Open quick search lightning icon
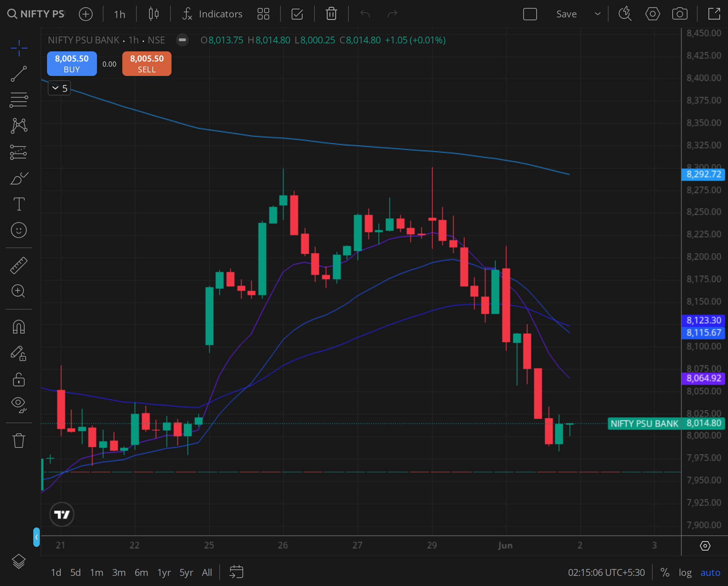 pyautogui.click(x=625, y=14)
